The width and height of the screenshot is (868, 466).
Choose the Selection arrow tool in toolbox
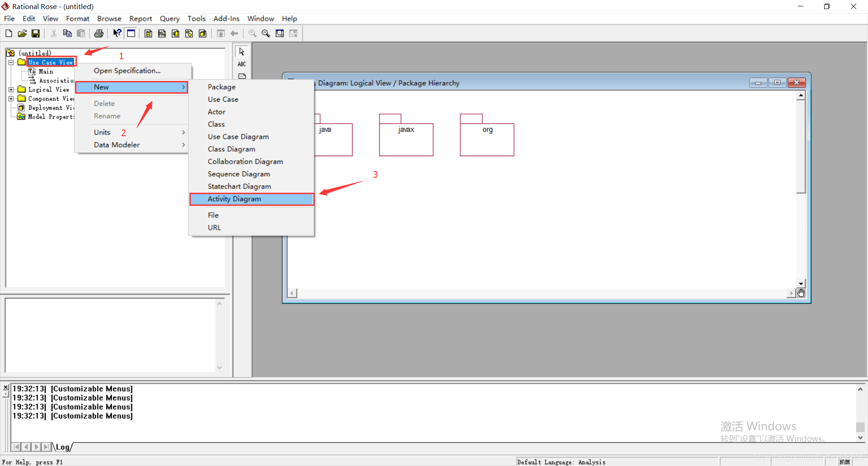(x=242, y=52)
